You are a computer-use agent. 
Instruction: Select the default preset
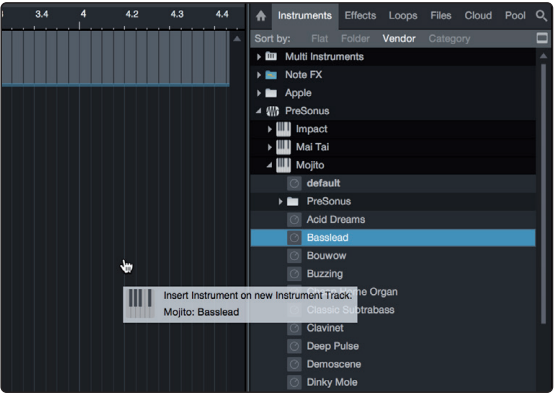[x=393, y=183]
